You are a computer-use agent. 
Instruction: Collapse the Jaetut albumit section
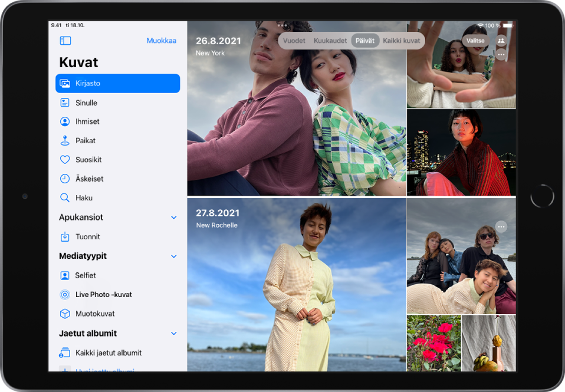174,334
